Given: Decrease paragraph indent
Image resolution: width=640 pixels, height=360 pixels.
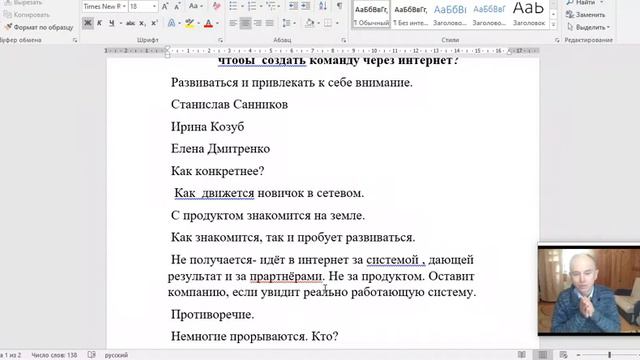Looking at the screenshot, I should [293, 6].
